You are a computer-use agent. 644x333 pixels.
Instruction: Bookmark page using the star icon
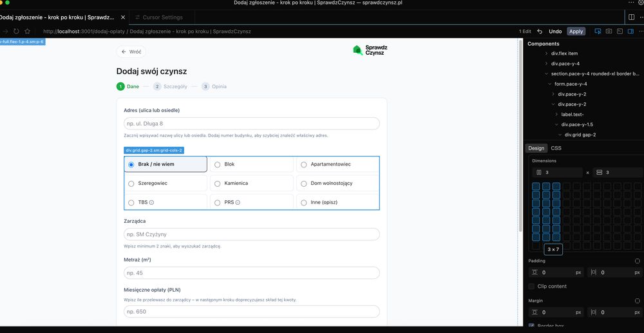[x=28, y=31]
